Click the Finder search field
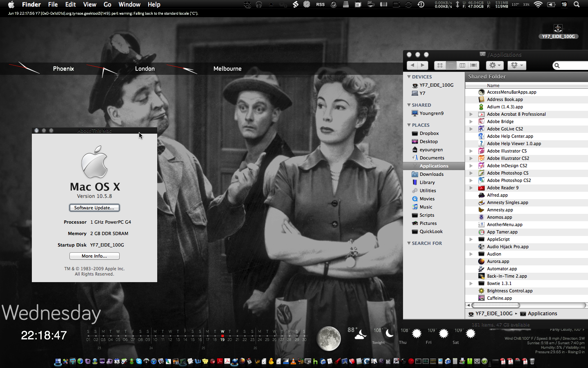Image resolution: width=588 pixels, height=368 pixels. pos(570,65)
